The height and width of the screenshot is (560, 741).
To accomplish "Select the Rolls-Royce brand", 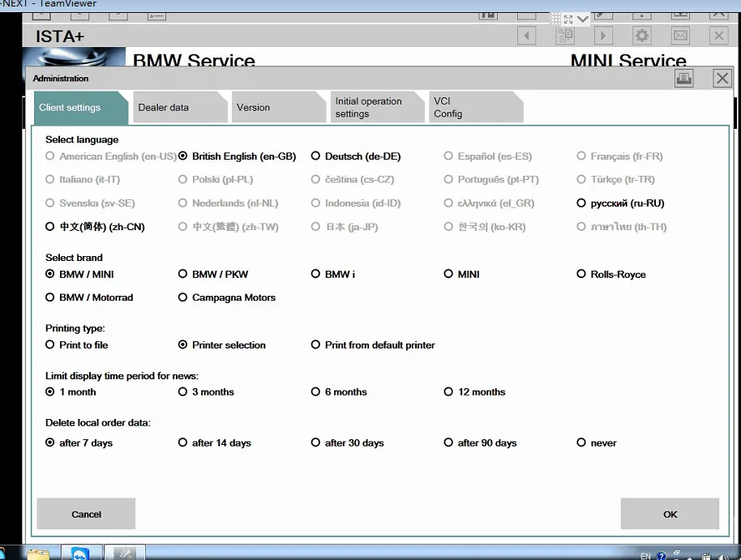I will coord(611,274).
